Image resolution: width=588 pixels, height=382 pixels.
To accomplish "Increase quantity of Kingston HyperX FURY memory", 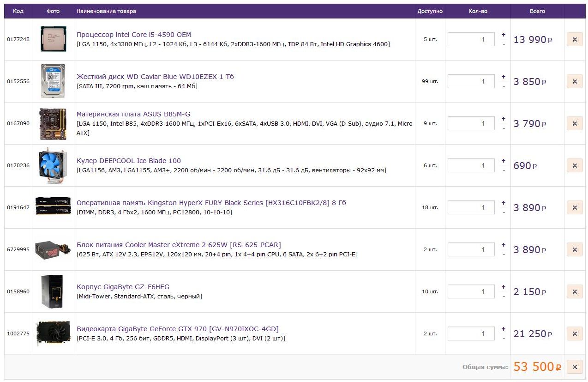I will coord(503,203).
